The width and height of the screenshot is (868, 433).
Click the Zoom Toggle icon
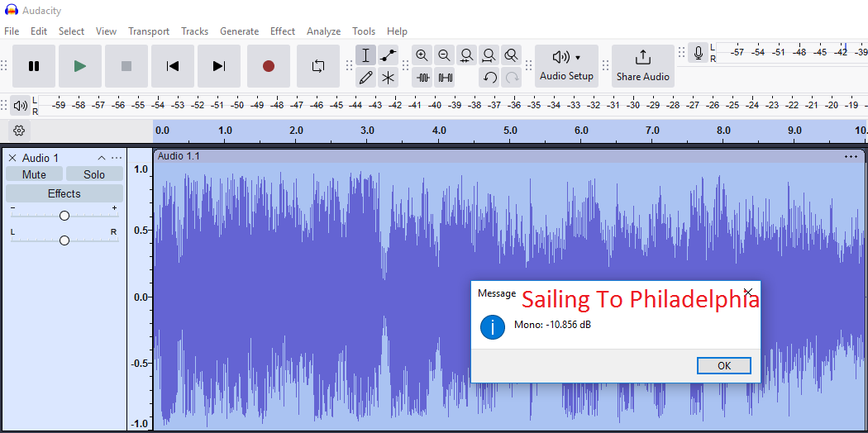click(x=512, y=55)
